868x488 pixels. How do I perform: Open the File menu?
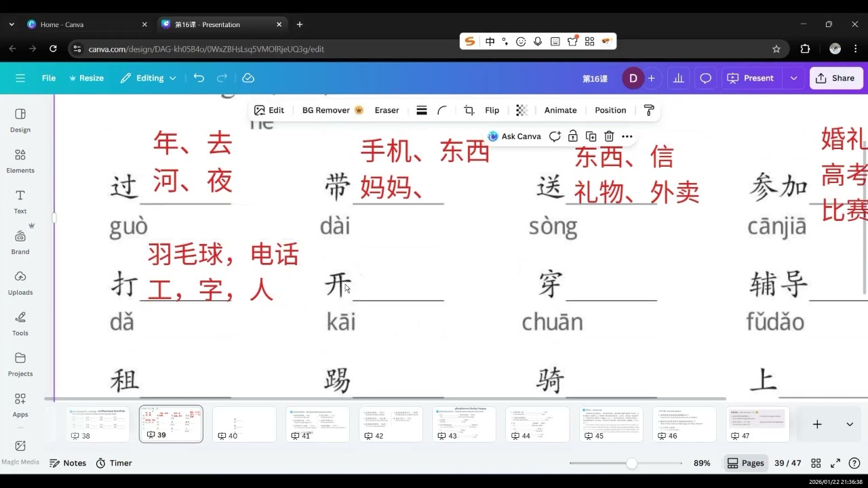[49, 78]
